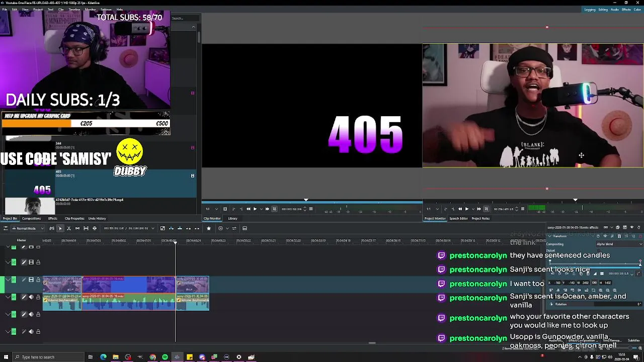
Task: Click the insert clip zone icon
Action: pos(171,228)
